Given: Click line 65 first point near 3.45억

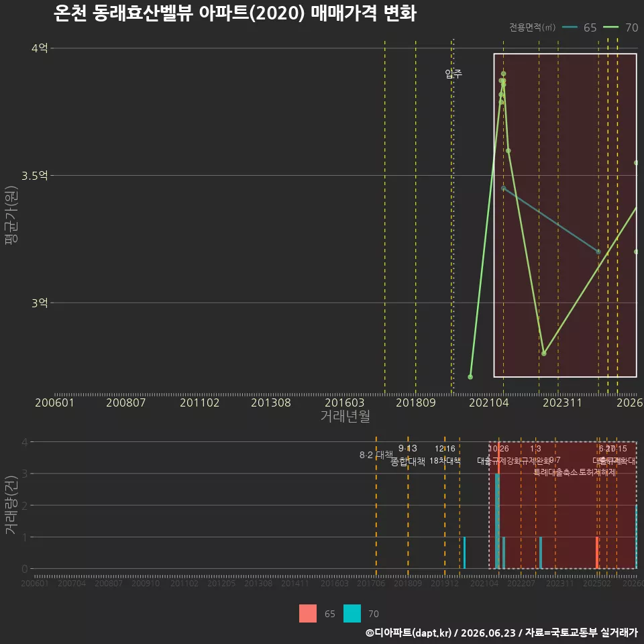Looking at the screenshot, I should [x=504, y=188].
